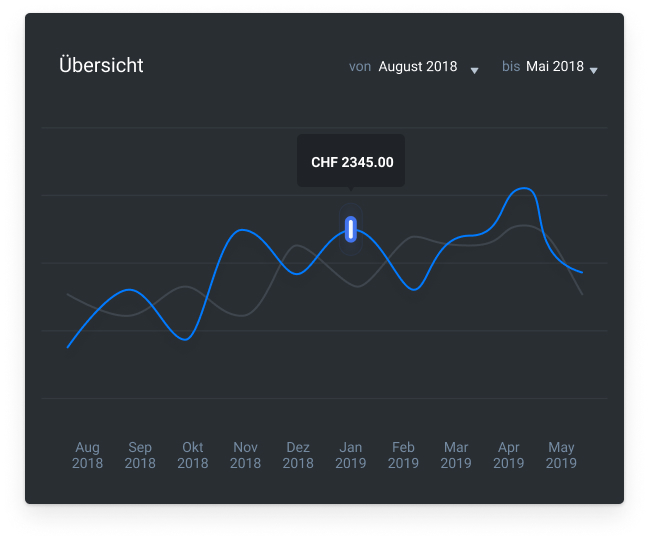Click the Mai 2018 end date text
The height and width of the screenshot is (541, 649).
(x=555, y=67)
